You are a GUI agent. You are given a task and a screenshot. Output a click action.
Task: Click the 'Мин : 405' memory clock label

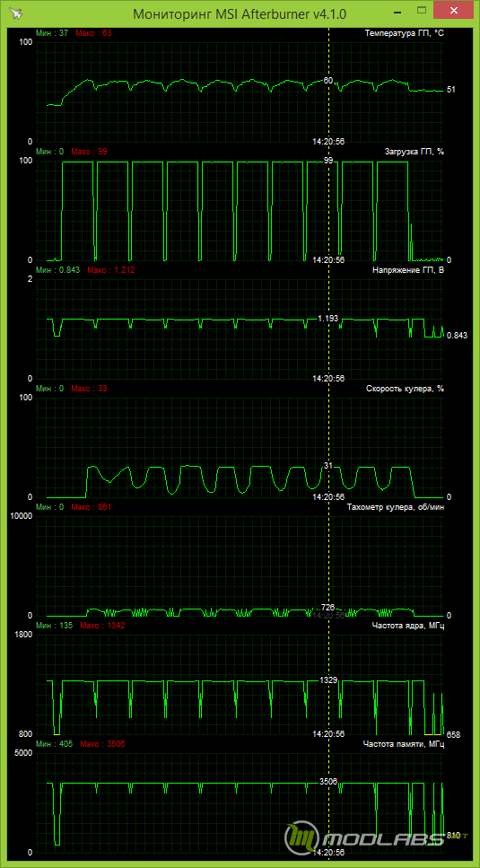[54, 744]
